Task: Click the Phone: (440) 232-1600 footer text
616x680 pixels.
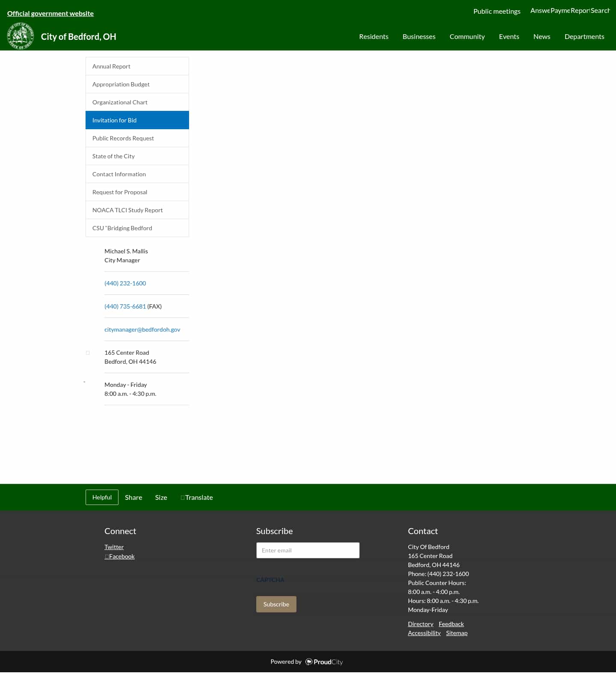Action: [438, 574]
